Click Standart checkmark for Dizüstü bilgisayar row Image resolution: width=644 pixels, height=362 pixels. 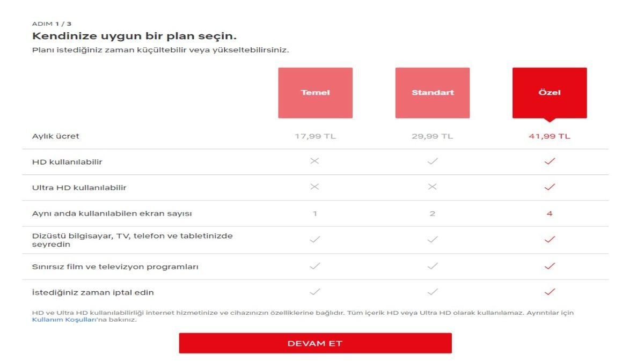(433, 240)
